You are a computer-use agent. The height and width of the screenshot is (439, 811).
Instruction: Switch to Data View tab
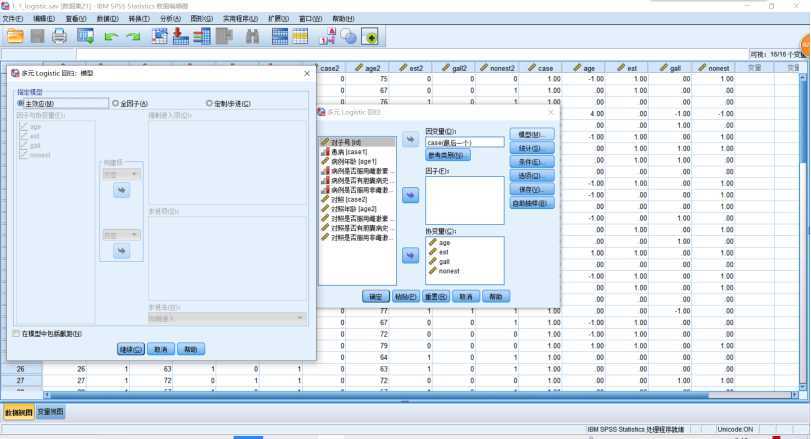[19, 412]
